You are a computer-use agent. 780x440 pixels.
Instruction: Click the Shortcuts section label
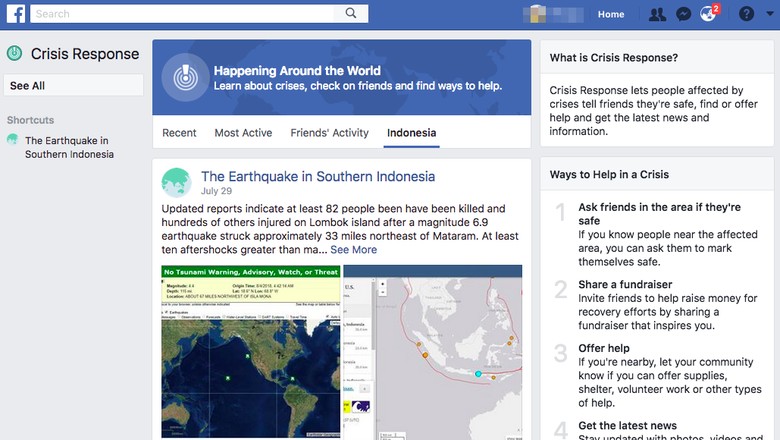[x=30, y=120]
